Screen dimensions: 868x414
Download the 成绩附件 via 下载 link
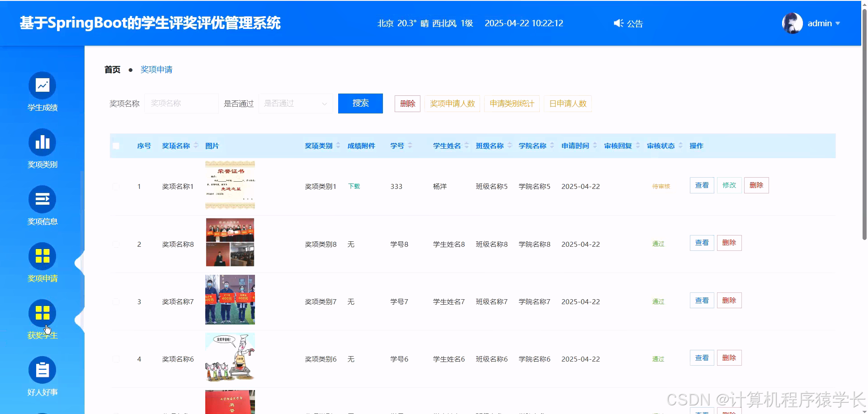pos(354,186)
